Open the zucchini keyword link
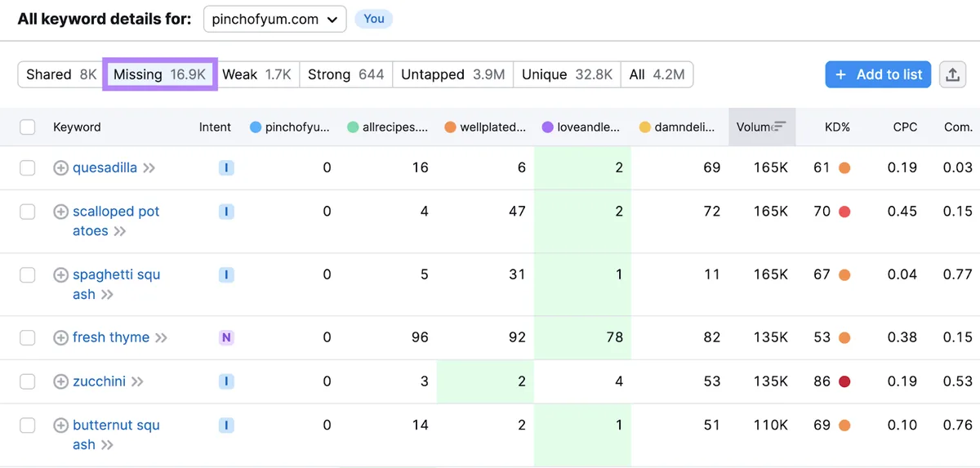 (x=99, y=381)
